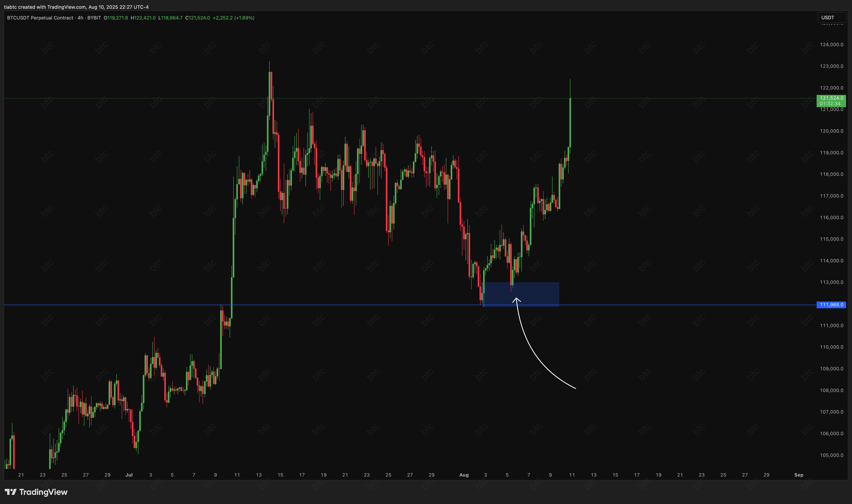This screenshot has width=852, height=504.
Task: Click the TradingView.com text in the header
Action: [x=67, y=7]
